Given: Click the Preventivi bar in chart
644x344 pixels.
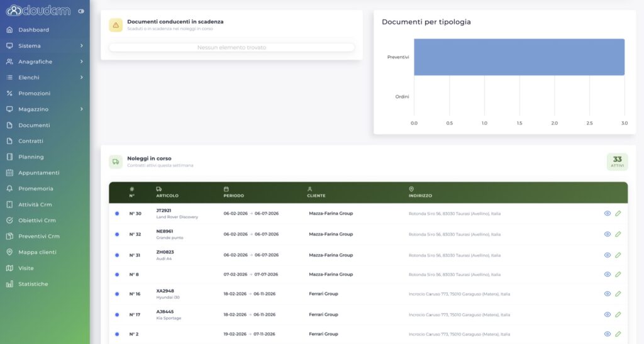Looking at the screenshot, I should 519,57.
